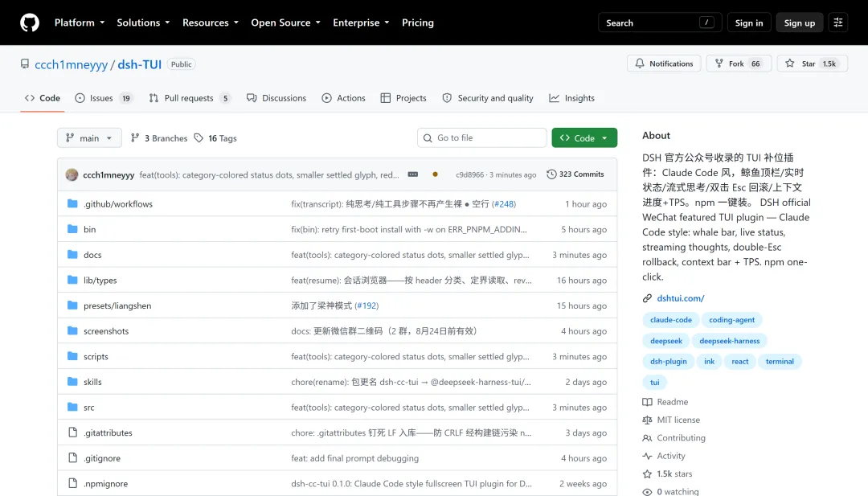Open the green Code dropdown

click(x=584, y=137)
